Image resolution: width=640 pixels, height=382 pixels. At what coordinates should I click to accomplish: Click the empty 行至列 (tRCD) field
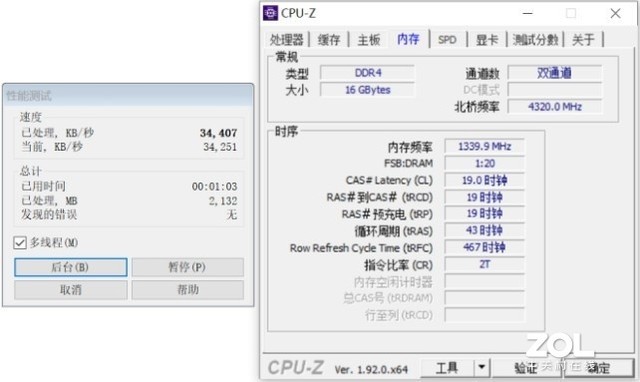[x=484, y=315]
